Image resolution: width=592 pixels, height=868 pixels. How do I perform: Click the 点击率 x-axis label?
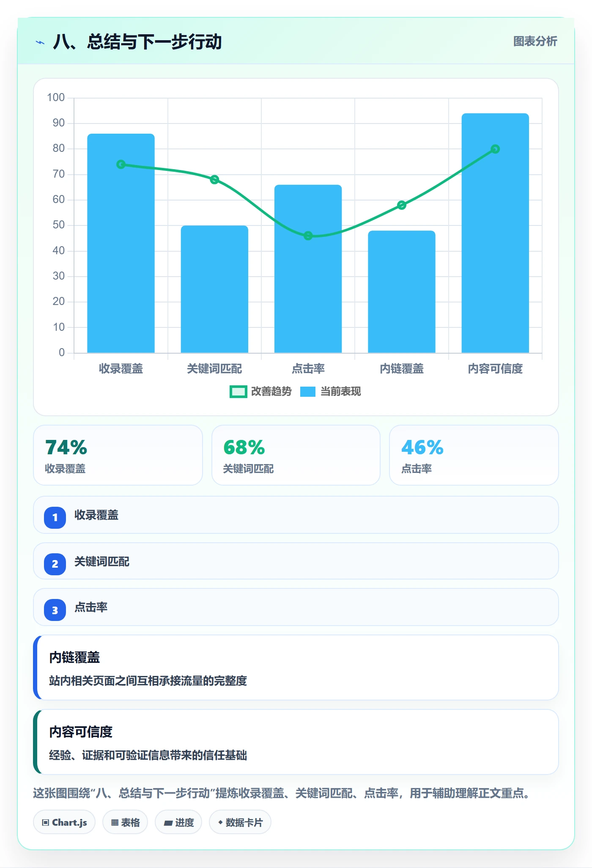(x=308, y=369)
